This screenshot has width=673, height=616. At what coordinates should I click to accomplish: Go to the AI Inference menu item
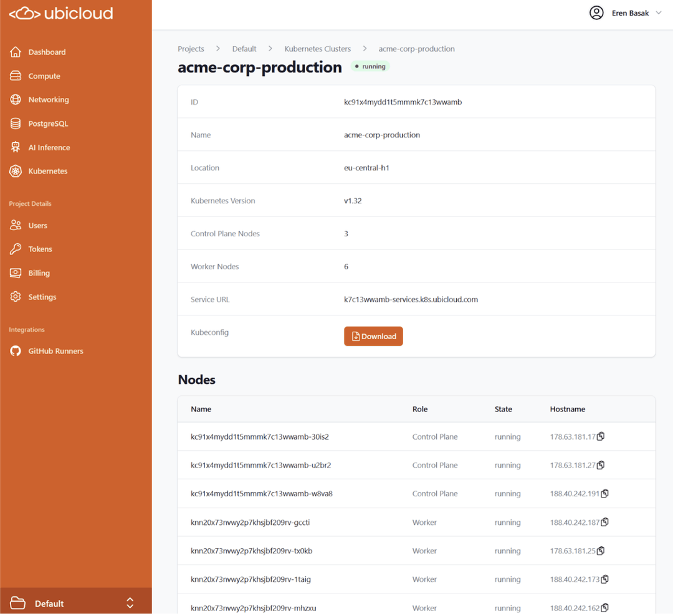pyautogui.click(x=49, y=147)
